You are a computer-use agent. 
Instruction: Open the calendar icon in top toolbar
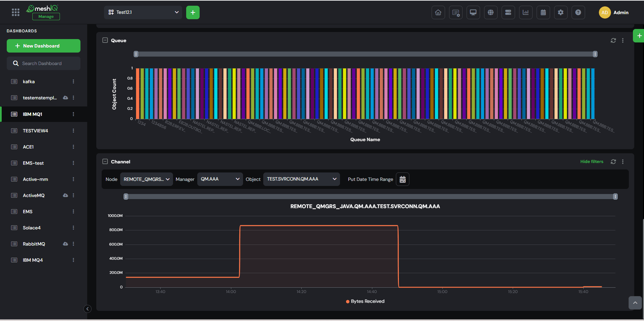543,12
